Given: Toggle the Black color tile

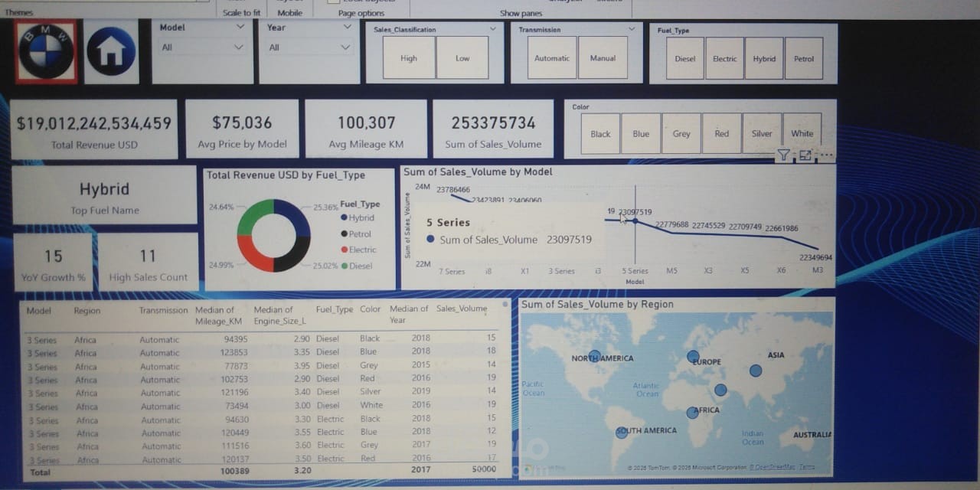Looking at the screenshot, I should click(x=600, y=134).
